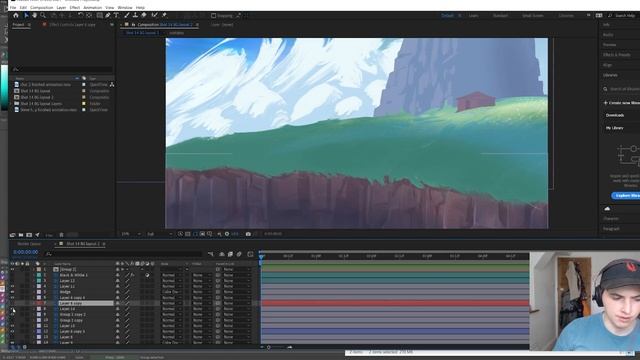Open the Project panel options menu
640x360 pixels.
point(29,25)
